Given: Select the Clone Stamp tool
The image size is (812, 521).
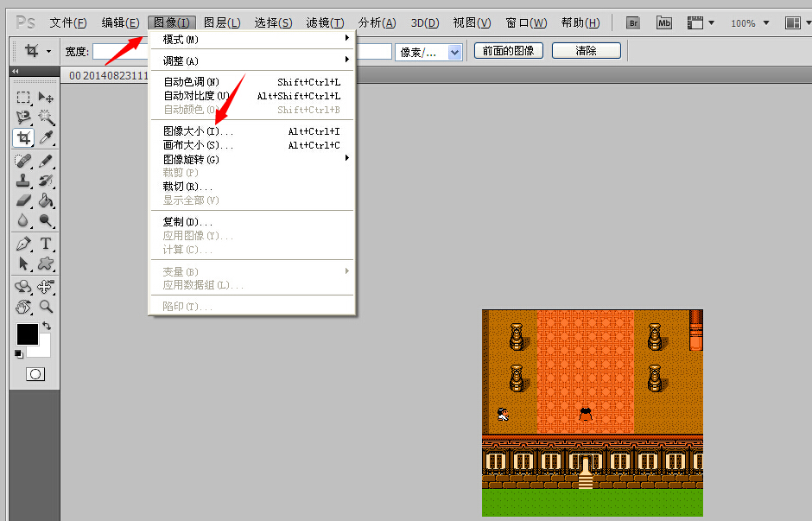Looking at the screenshot, I should point(22,181).
